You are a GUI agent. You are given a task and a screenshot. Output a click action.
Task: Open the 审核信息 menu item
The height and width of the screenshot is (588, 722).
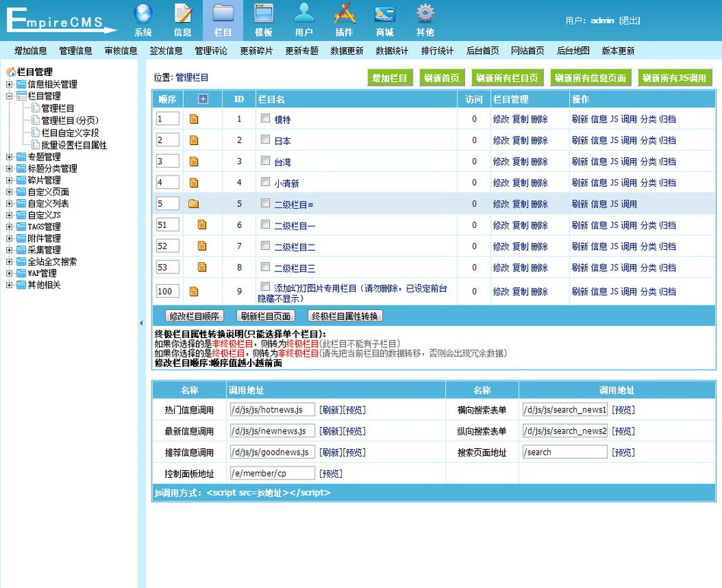[121, 51]
